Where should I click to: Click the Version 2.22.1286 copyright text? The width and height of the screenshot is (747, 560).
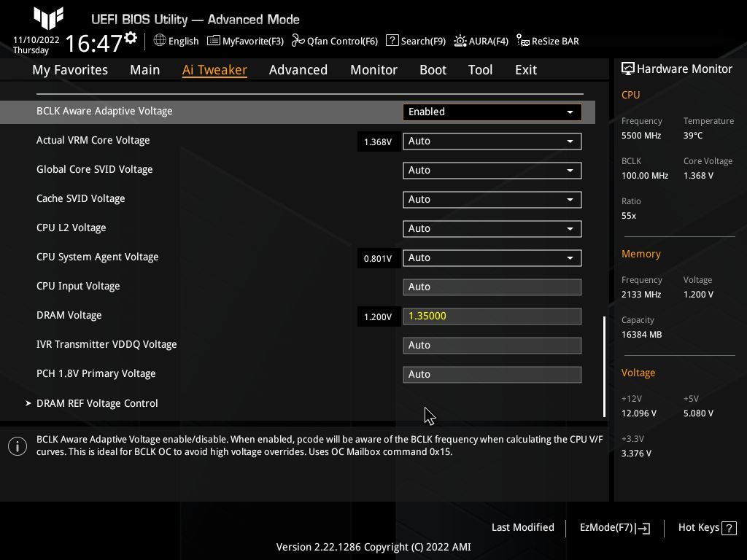tap(373, 547)
